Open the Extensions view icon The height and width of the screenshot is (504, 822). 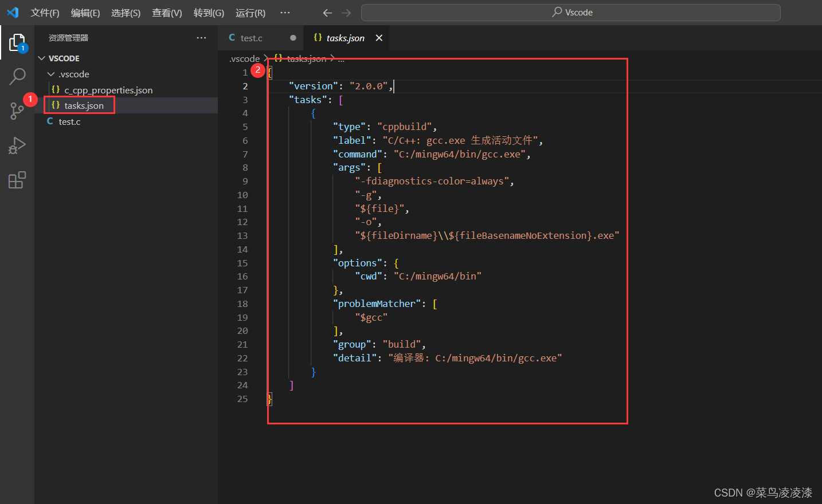click(x=17, y=180)
